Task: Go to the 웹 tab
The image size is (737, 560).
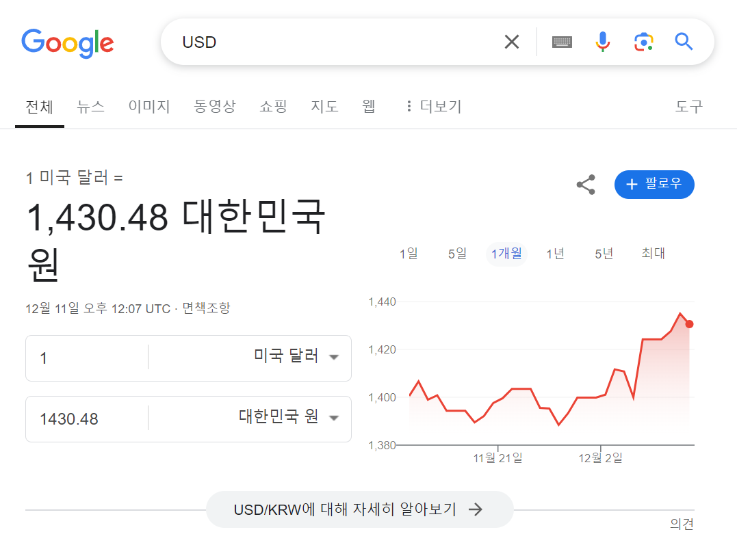Action: coord(369,107)
